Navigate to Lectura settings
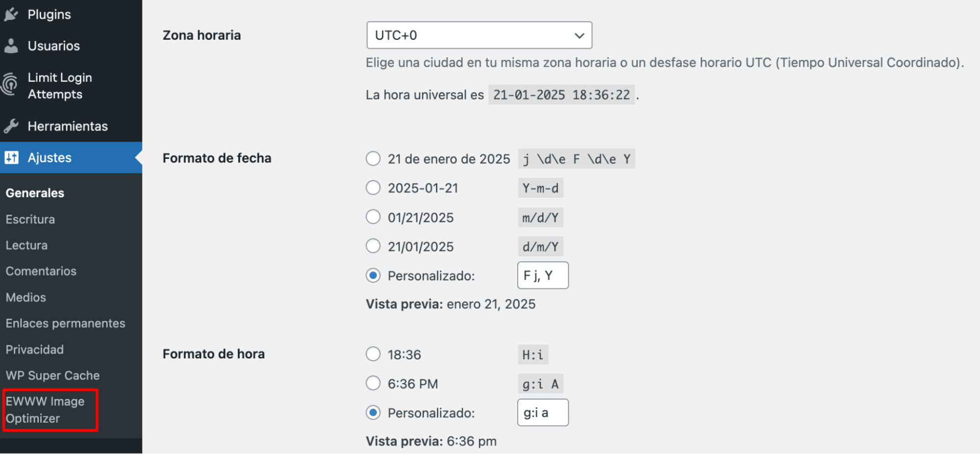Image resolution: width=980 pixels, height=454 pixels. [26, 245]
